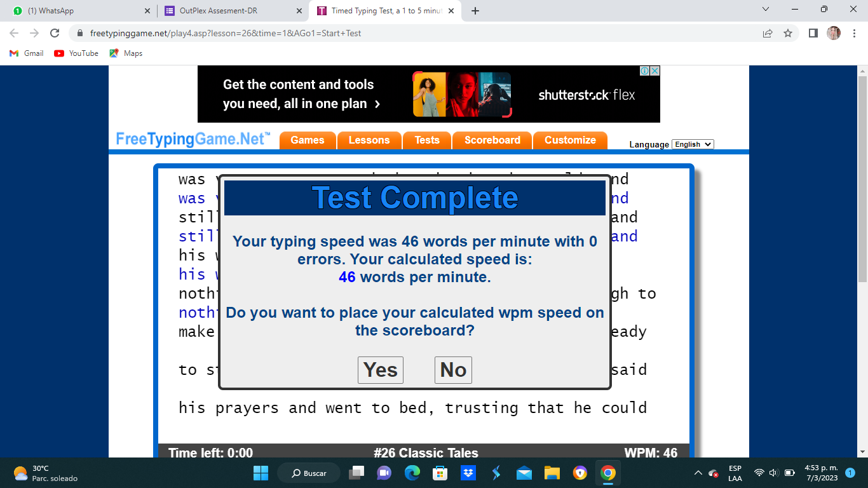Screen dimensions: 868x488
Task: Click the taskbar Buscar search box
Action: click(309, 473)
